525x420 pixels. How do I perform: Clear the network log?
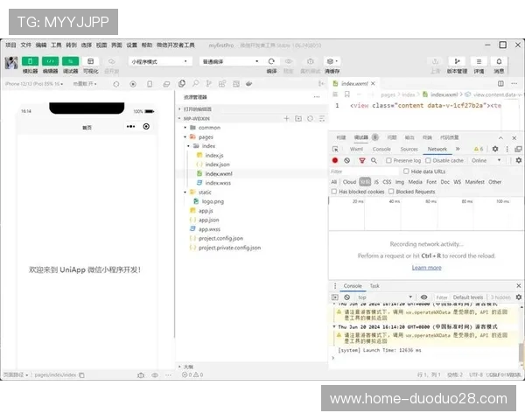point(347,161)
